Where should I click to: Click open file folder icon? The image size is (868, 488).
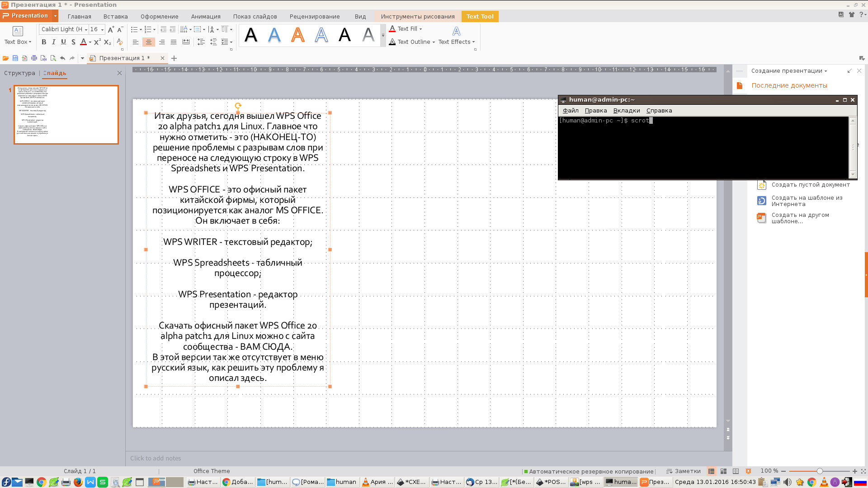coord(5,58)
